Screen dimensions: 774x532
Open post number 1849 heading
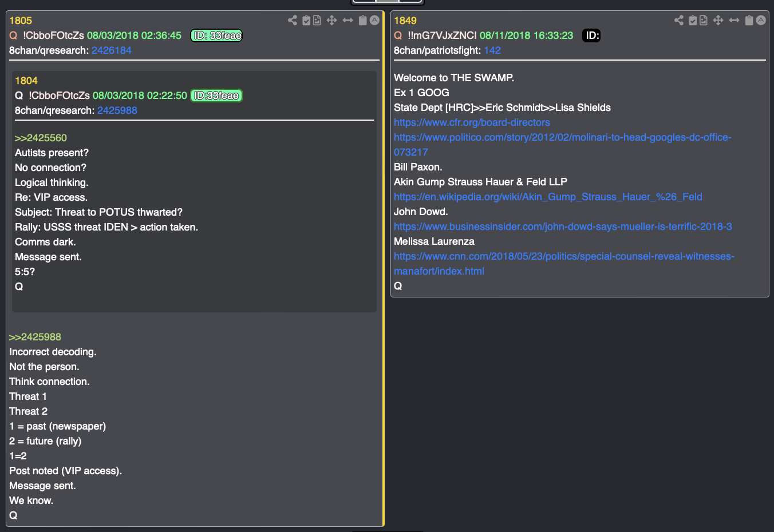[x=405, y=21]
